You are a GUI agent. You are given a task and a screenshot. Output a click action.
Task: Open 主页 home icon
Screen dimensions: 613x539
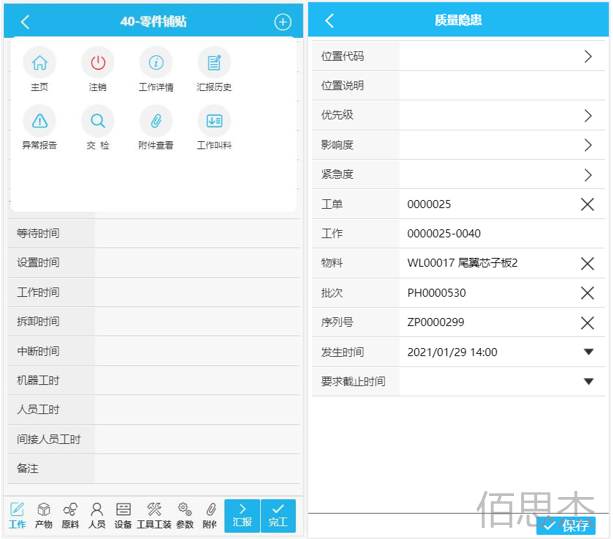click(39, 63)
